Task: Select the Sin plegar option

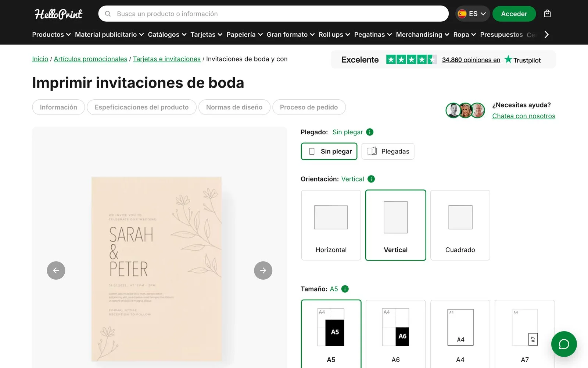Action: (x=329, y=151)
